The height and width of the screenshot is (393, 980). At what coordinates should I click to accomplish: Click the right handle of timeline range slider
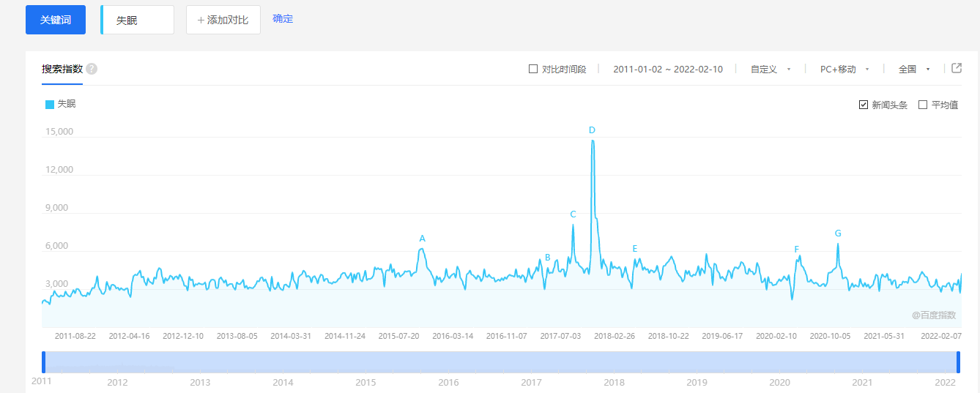click(958, 362)
